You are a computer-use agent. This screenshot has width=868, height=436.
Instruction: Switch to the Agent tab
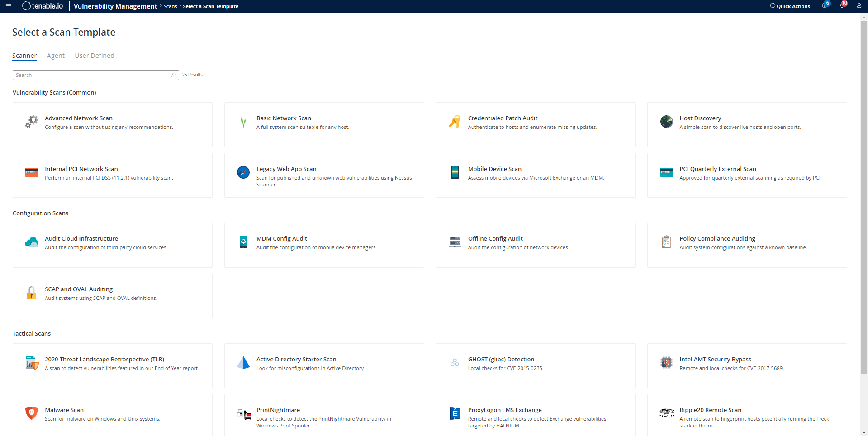56,56
